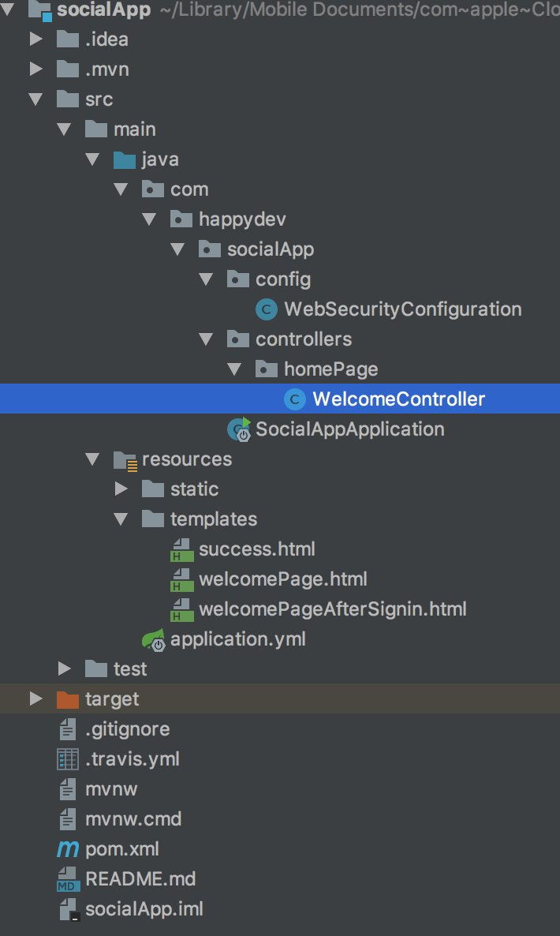Click the application.yml Spring config icon
560x936 pixels.
point(153,639)
